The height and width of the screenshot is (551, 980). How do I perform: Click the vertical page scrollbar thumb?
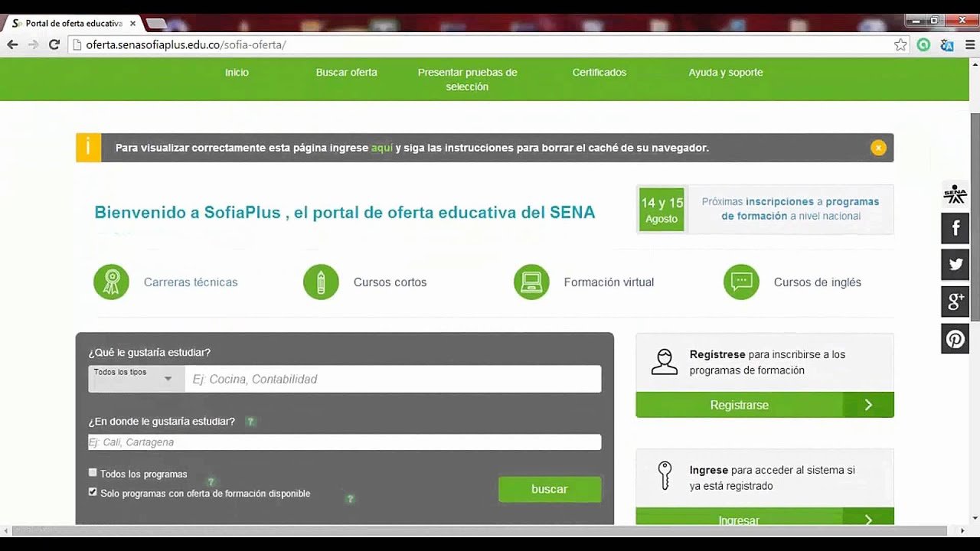click(975, 217)
